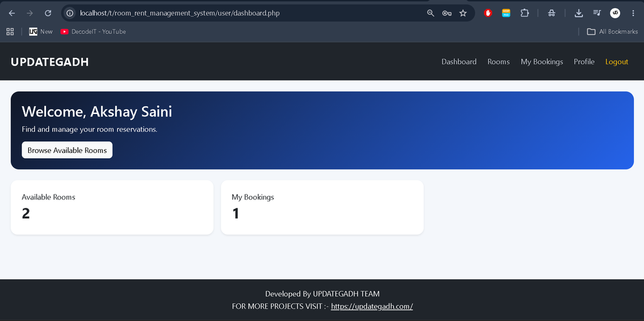The image size is (644, 321).
Task: Click the Available Rooms count 2
Action: point(26,214)
